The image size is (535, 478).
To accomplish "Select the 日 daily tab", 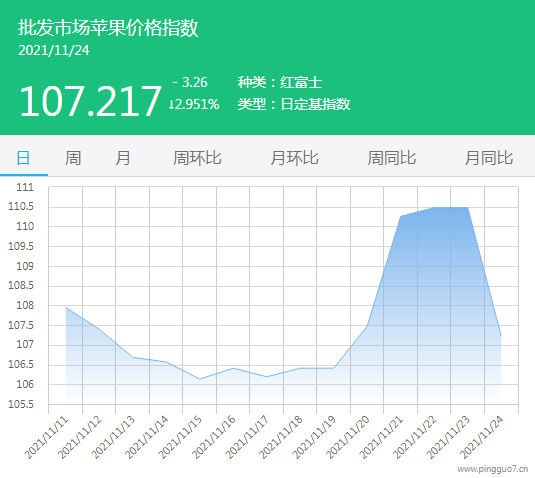I will pyautogui.click(x=24, y=158).
